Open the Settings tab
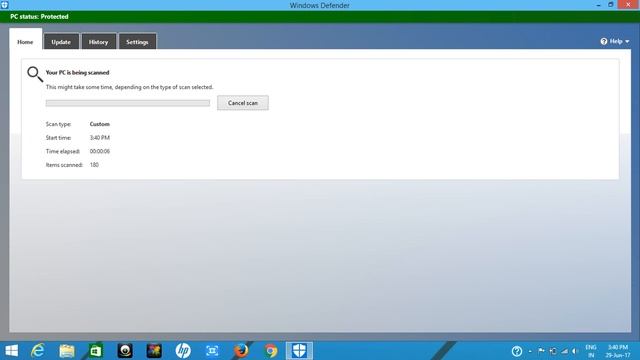This screenshot has width=640, height=360. click(137, 42)
